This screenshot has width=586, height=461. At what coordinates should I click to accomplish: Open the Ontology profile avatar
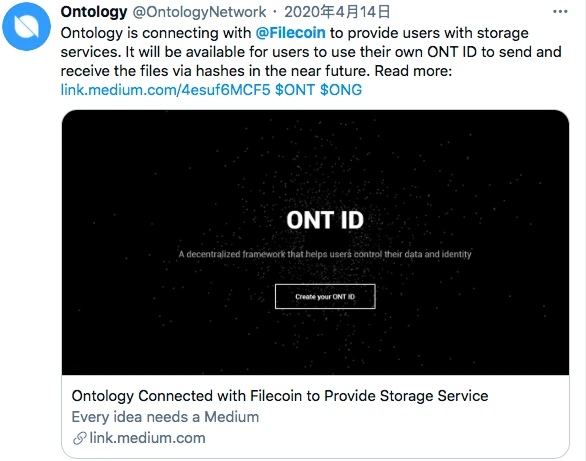coord(26,26)
